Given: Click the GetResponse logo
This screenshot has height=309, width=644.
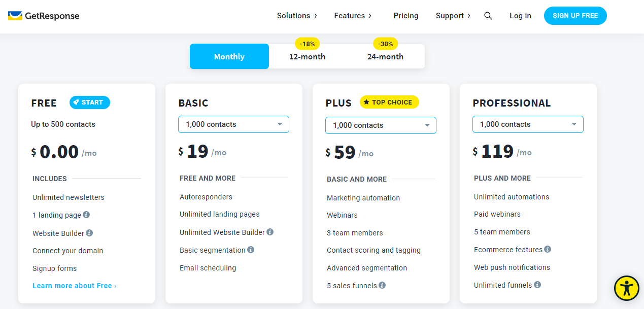Looking at the screenshot, I should coord(44,16).
